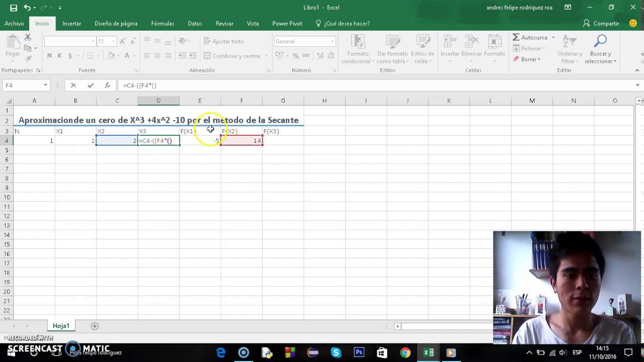This screenshot has height=362, width=644.
Task: Toggle italic K formatting
Action: [x=59, y=56]
